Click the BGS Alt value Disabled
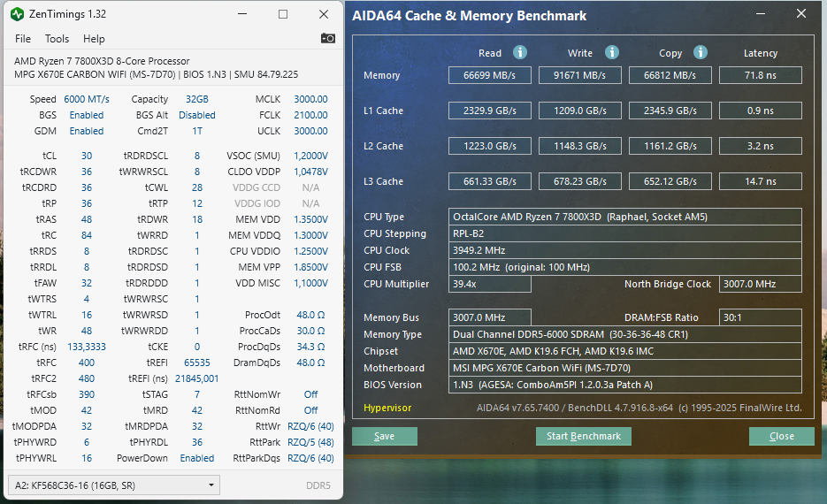Screen dimensions: 827x504 point(196,115)
